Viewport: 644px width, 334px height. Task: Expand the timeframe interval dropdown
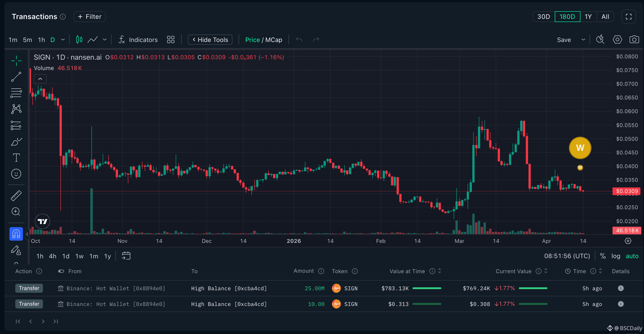tap(63, 40)
